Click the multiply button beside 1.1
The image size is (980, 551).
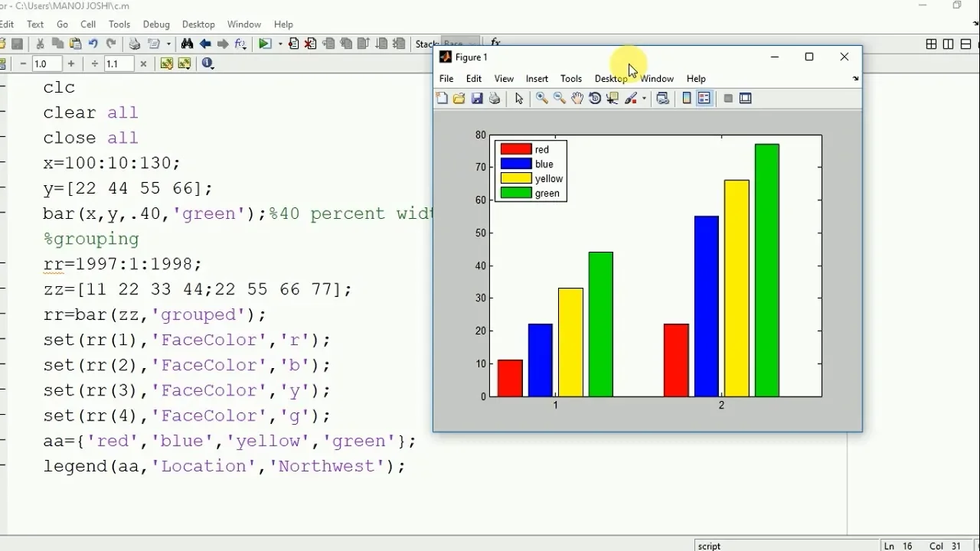pyautogui.click(x=143, y=64)
